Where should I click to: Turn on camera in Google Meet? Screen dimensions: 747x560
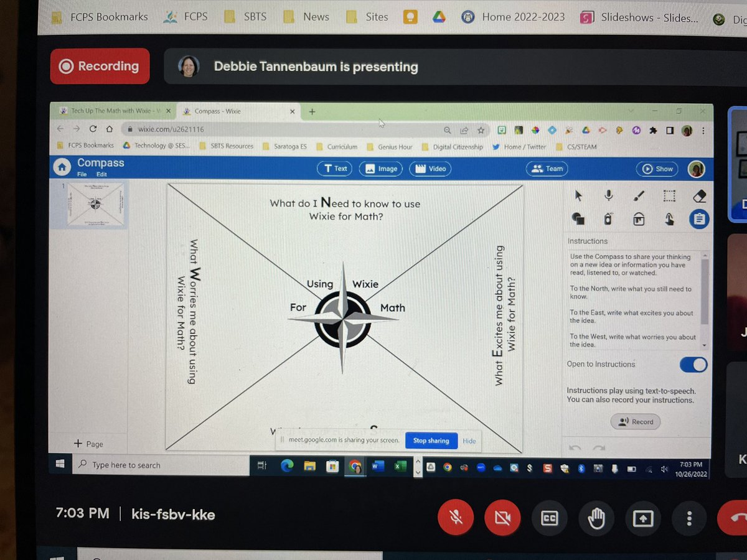pyautogui.click(x=502, y=518)
